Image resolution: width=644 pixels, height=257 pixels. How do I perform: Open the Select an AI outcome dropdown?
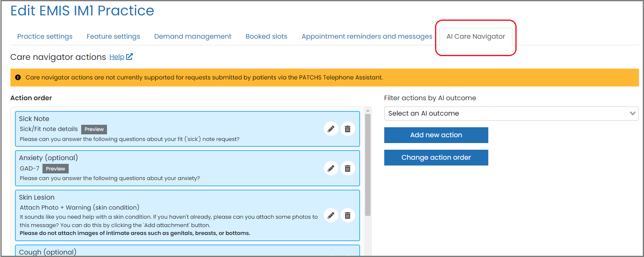(511, 113)
